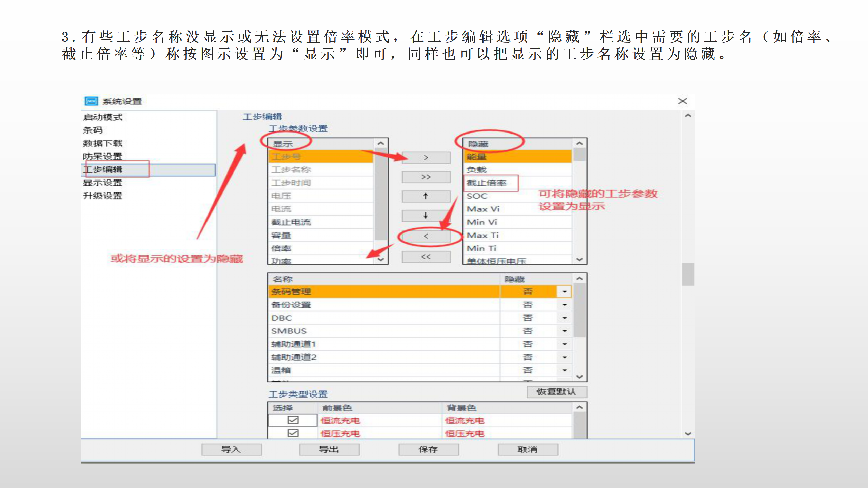
Task: Click down arrow of the 隐藏 list scrollbar
Action: click(579, 259)
